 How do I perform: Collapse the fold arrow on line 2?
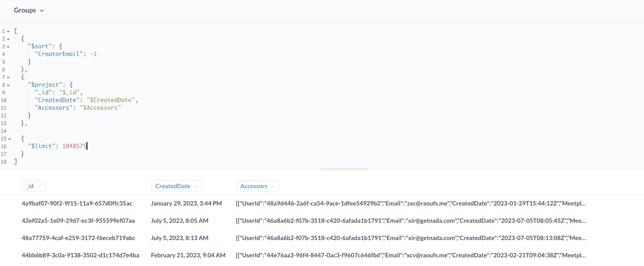[x=8, y=39]
